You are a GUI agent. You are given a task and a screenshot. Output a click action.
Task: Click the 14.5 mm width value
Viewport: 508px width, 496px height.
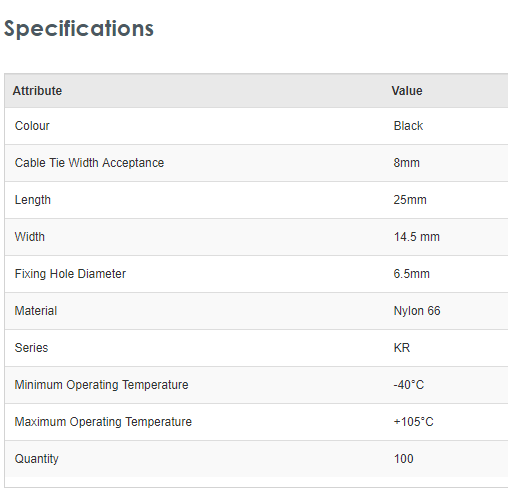417,237
